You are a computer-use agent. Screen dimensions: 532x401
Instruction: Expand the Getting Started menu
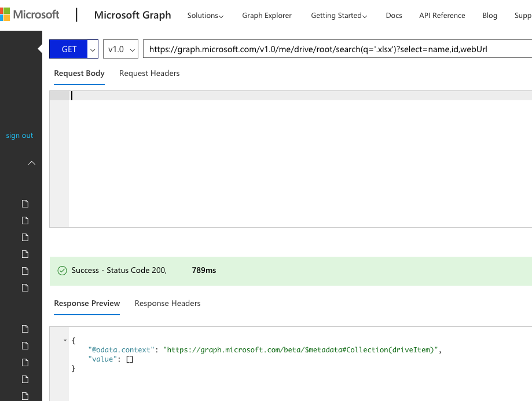(339, 16)
